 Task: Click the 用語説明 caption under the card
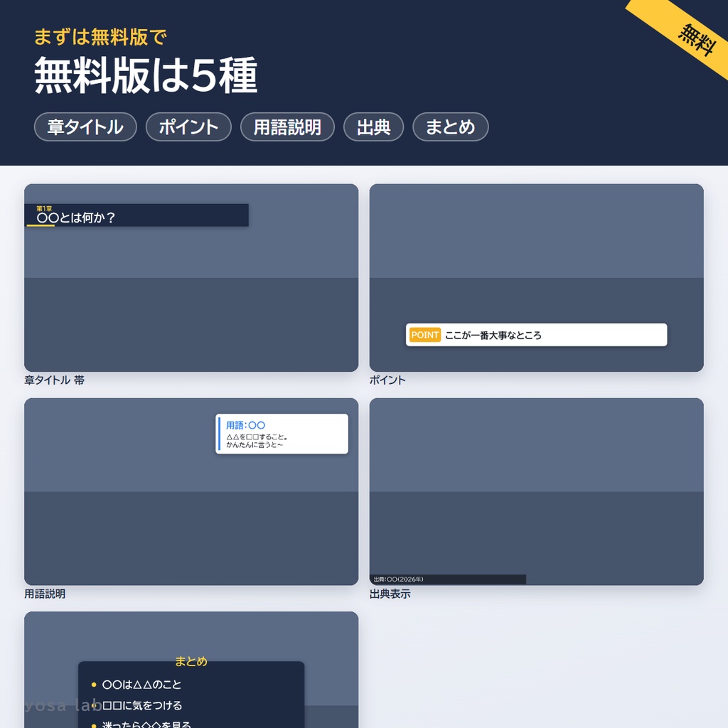click(x=45, y=594)
